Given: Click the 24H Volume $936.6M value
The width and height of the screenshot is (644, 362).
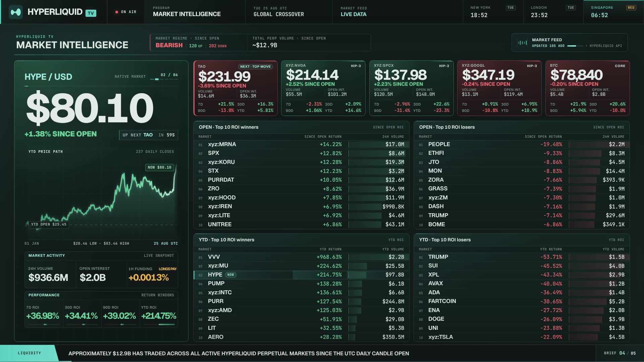Looking at the screenshot, I should click(48, 278).
